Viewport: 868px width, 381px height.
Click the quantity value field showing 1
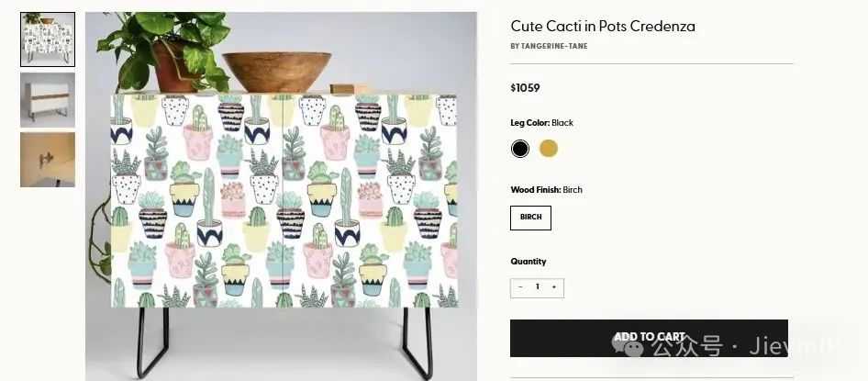(537, 286)
